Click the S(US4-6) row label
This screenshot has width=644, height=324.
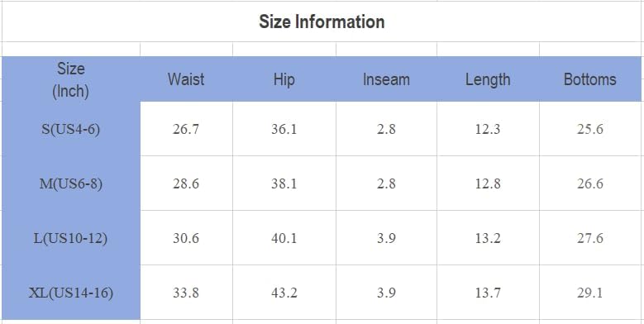71,129
